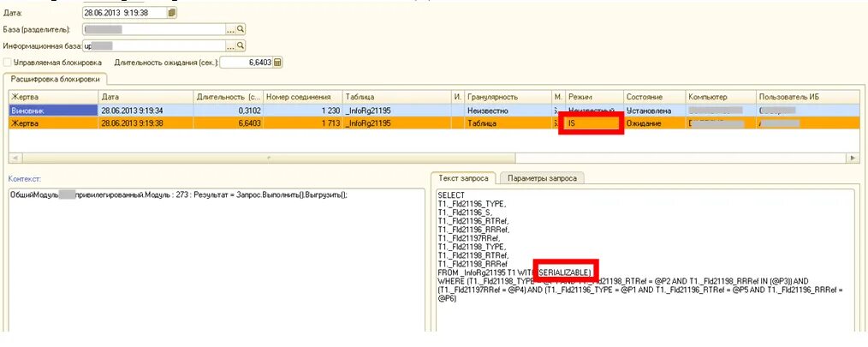Click the FROM _InfoRg21195 T1 line in the query text
This screenshot has width=868, height=347.
pos(514,272)
